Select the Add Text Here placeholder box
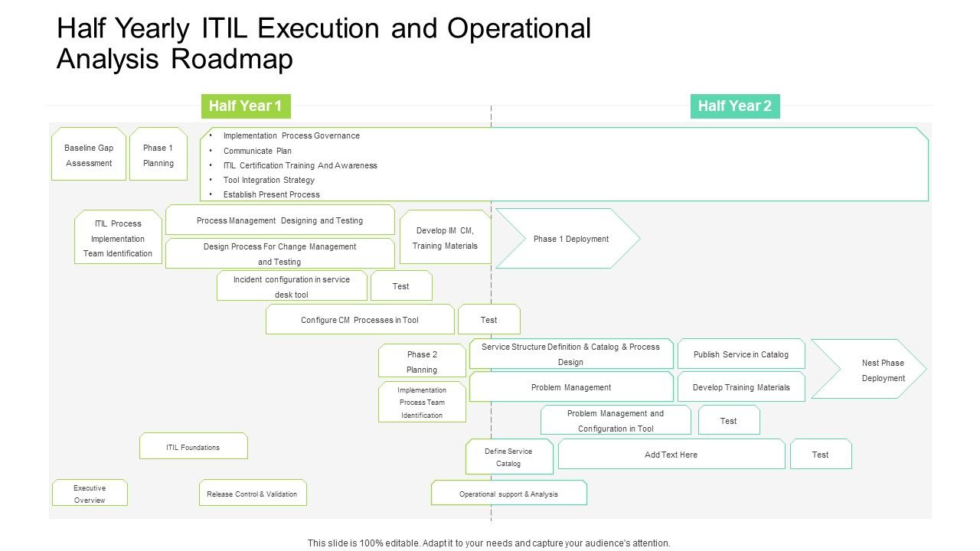980x551 pixels. pos(671,455)
